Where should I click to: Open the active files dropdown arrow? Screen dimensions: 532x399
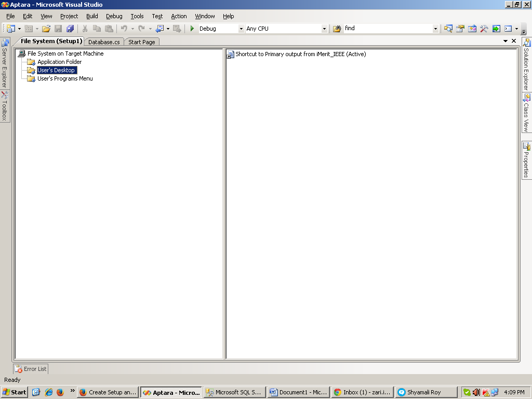(505, 41)
